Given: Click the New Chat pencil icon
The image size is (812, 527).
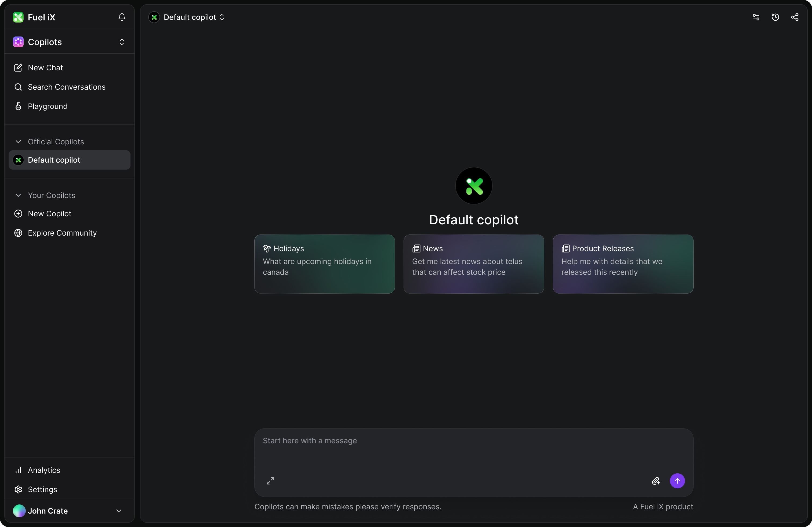Looking at the screenshot, I should 18,68.
